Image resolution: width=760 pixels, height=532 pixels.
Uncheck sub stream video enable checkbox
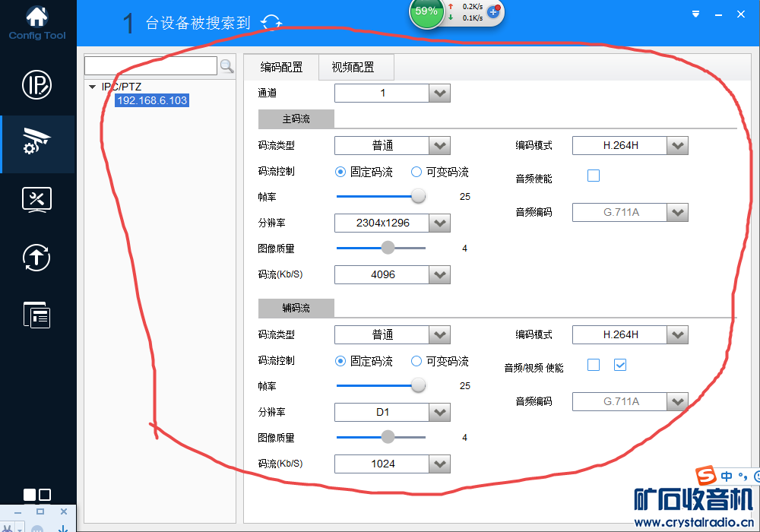click(x=620, y=364)
